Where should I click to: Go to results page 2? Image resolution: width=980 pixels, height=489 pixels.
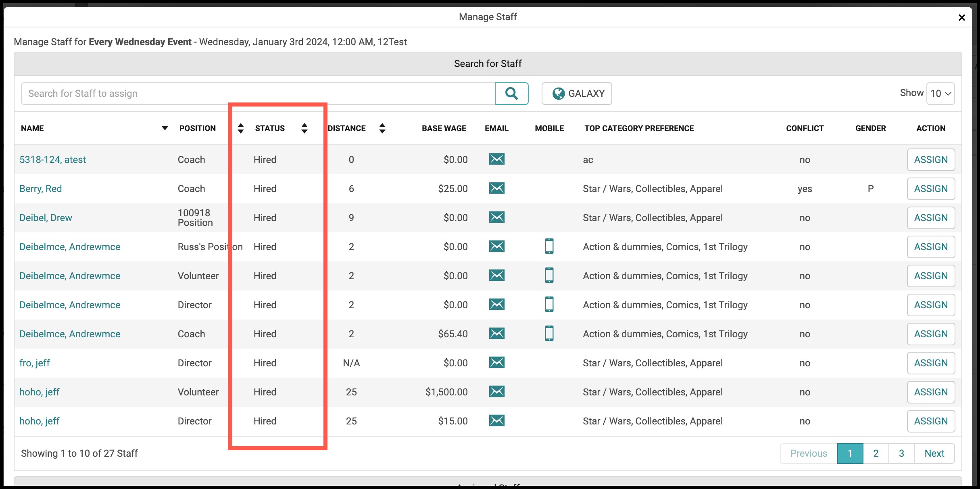(876, 453)
